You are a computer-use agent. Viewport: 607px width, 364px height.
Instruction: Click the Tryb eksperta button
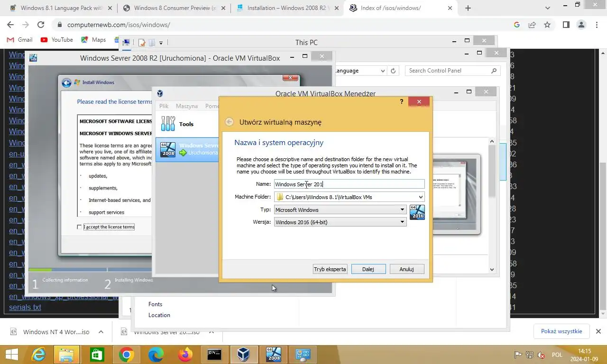point(330,269)
